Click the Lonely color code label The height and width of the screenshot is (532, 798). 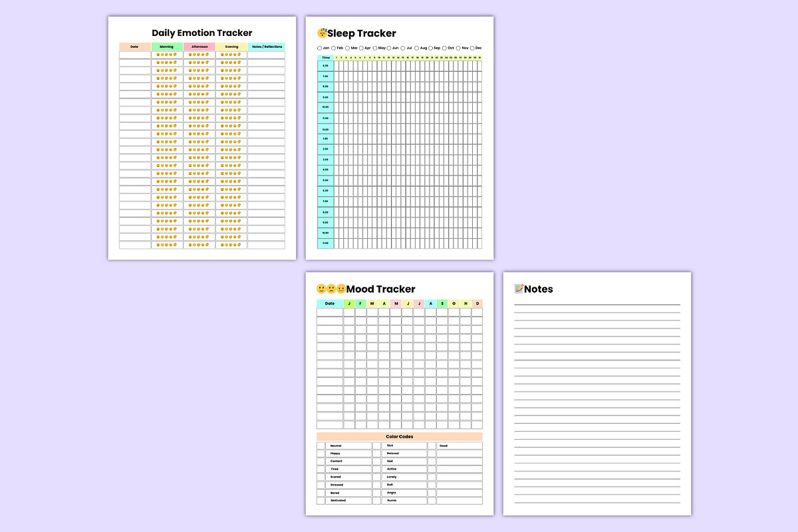tap(392, 477)
